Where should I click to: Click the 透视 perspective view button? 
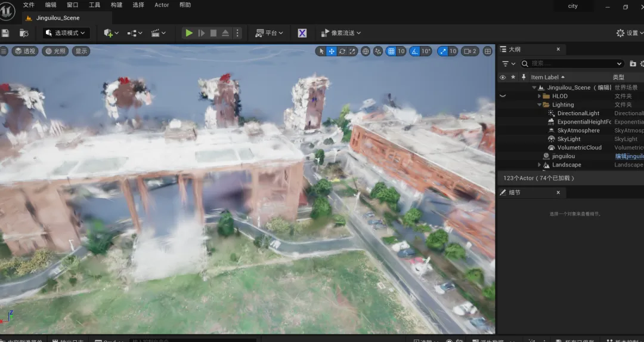pos(25,51)
